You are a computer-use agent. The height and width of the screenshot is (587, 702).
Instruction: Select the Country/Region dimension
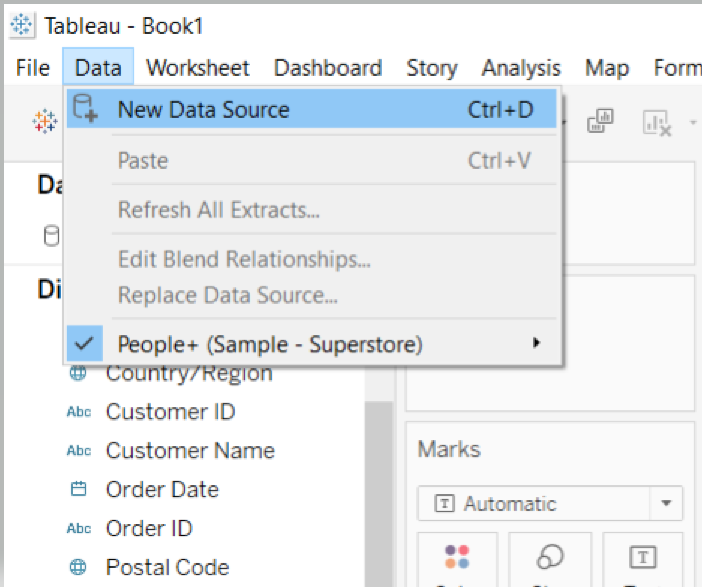(x=189, y=373)
